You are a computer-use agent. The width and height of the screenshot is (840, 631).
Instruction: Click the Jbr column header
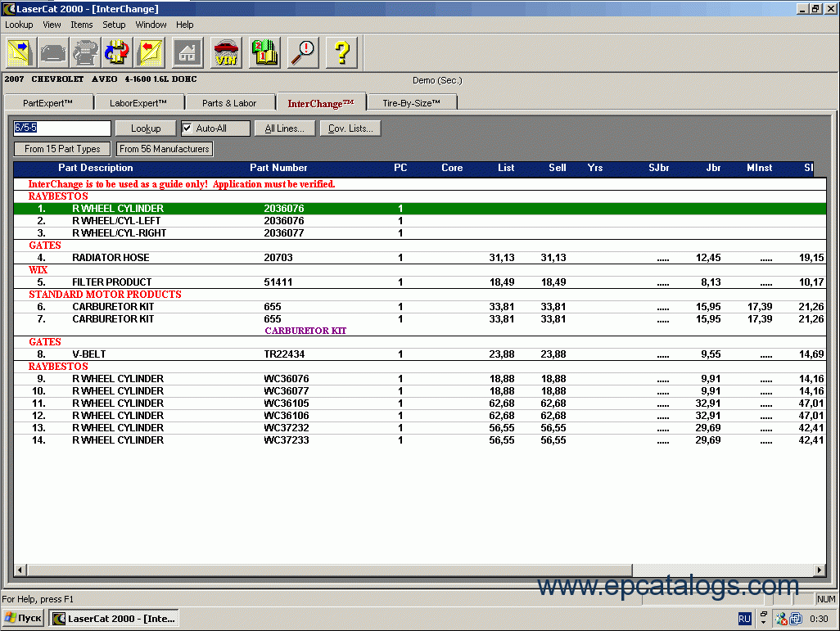point(713,168)
